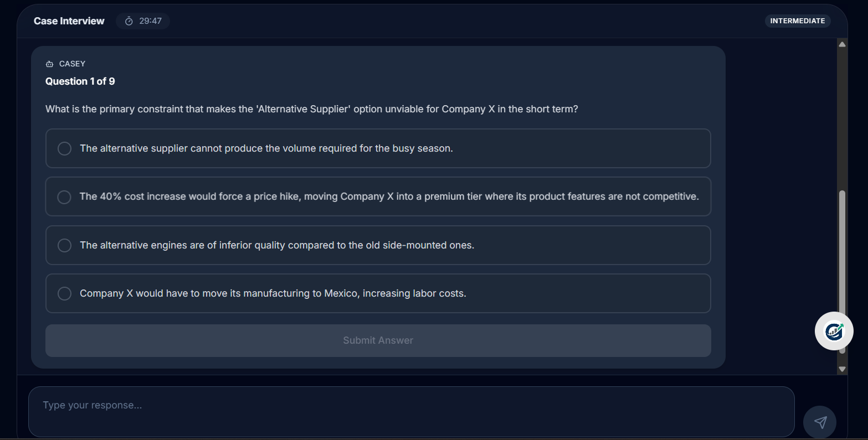Click the scrollbar up arrow

tap(842, 44)
